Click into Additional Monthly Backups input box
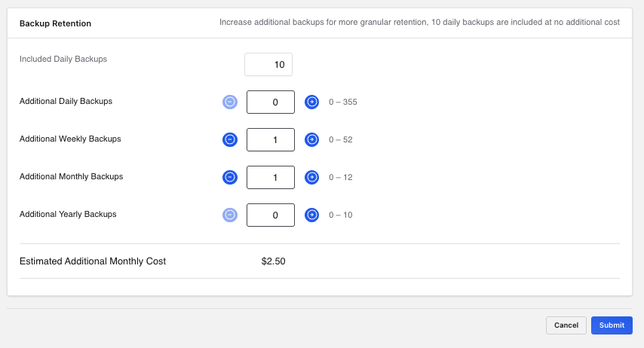 (x=271, y=177)
